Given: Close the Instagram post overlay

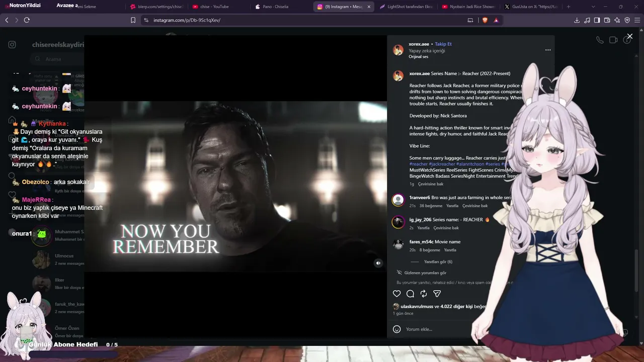Looking at the screenshot, I should (x=630, y=36).
